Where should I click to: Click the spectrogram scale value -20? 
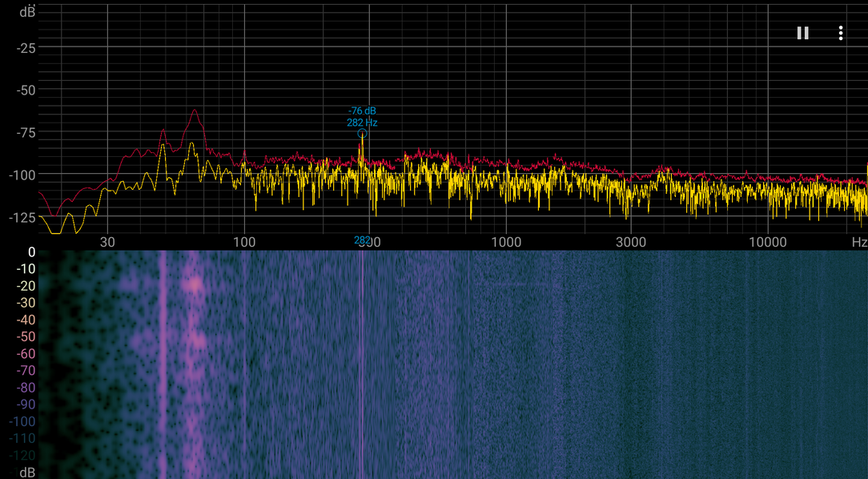click(x=26, y=286)
